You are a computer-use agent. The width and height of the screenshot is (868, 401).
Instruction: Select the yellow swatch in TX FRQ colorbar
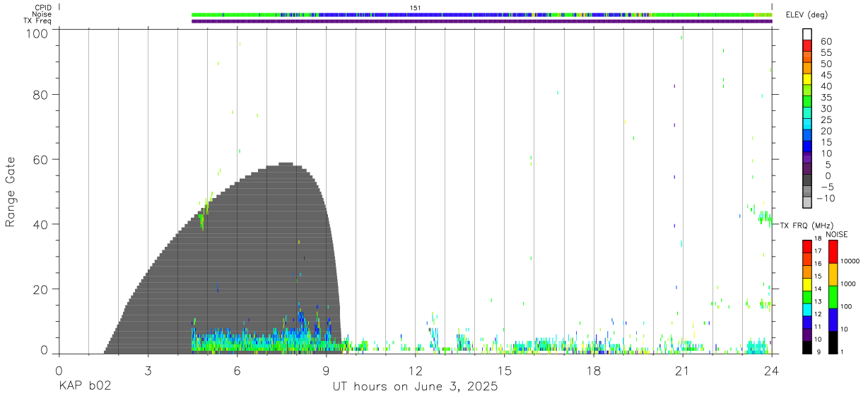pos(807,284)
